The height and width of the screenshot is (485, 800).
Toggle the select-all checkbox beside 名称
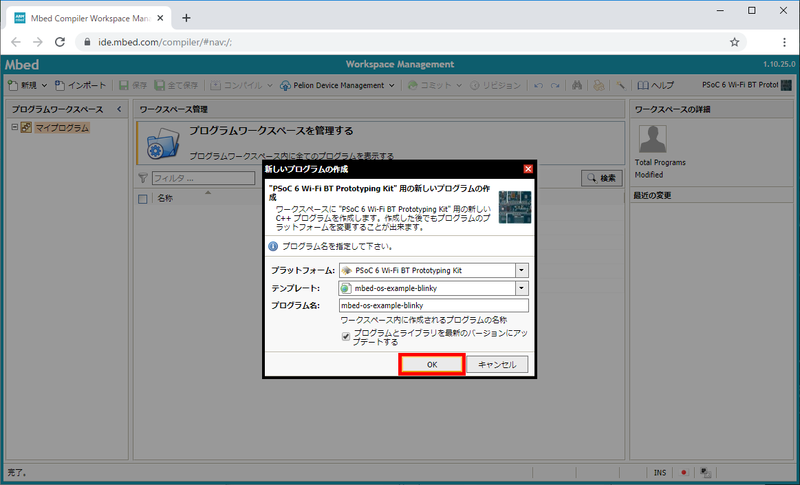pyautogui.click(x=143, y=199)
